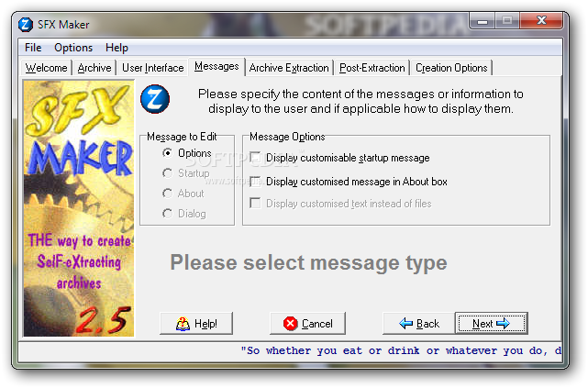
Task: Click the Cancel button
Action: tap(307, 323)
